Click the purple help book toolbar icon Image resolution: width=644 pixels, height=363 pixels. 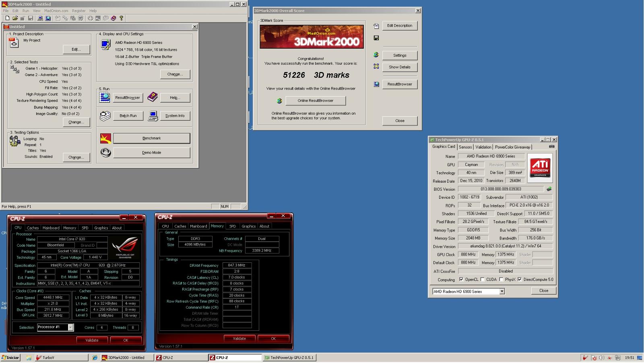(114, 18)
